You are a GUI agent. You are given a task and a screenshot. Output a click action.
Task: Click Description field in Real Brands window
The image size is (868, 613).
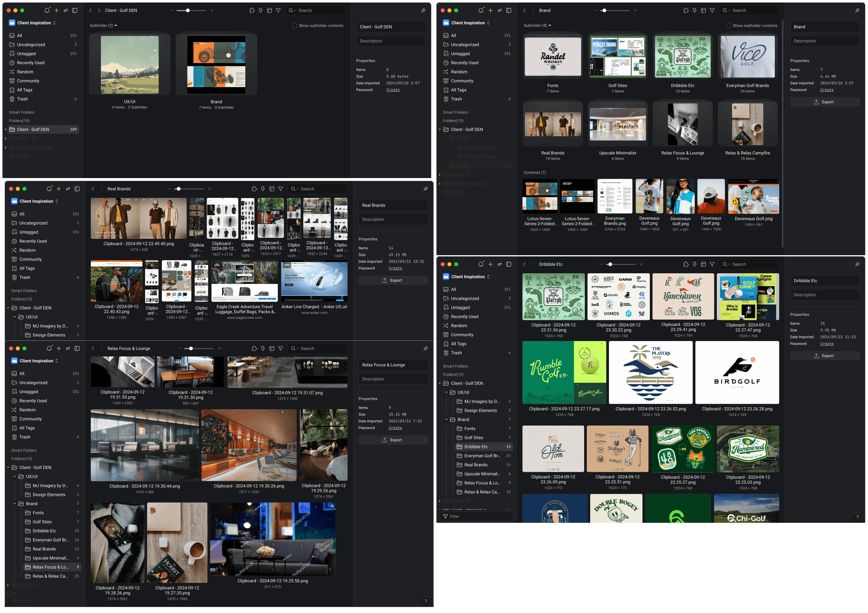pos(393,219)
